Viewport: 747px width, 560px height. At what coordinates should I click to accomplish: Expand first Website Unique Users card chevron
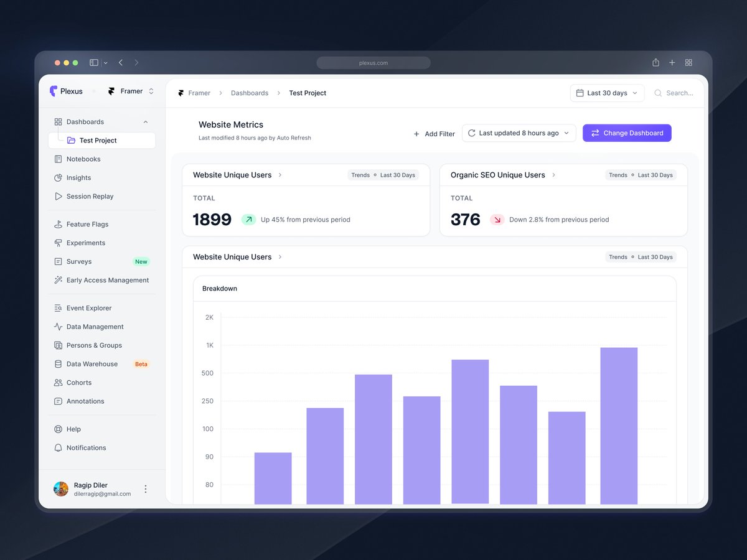[280, 175]
